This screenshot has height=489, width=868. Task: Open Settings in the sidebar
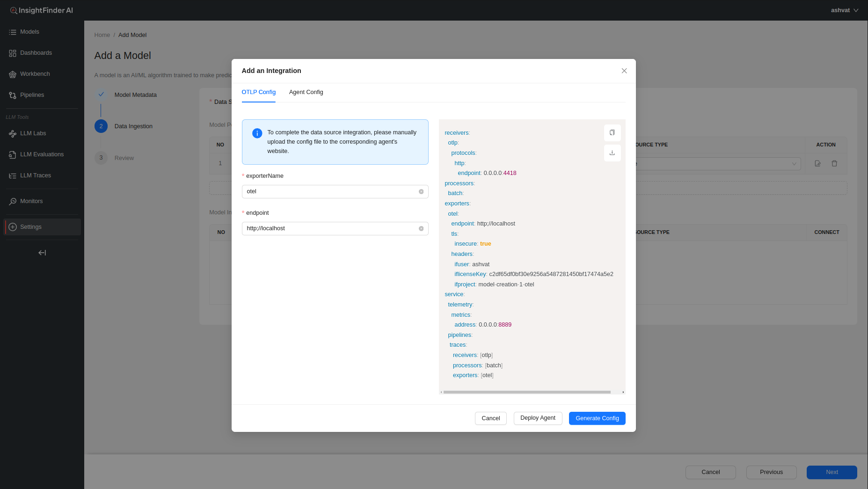31,227
